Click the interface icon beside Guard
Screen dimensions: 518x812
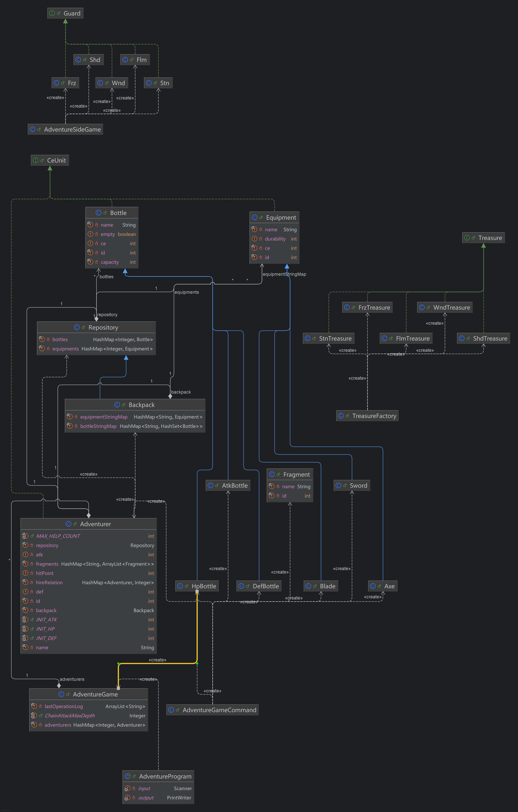pyautogui.click(x=52, y=13)
